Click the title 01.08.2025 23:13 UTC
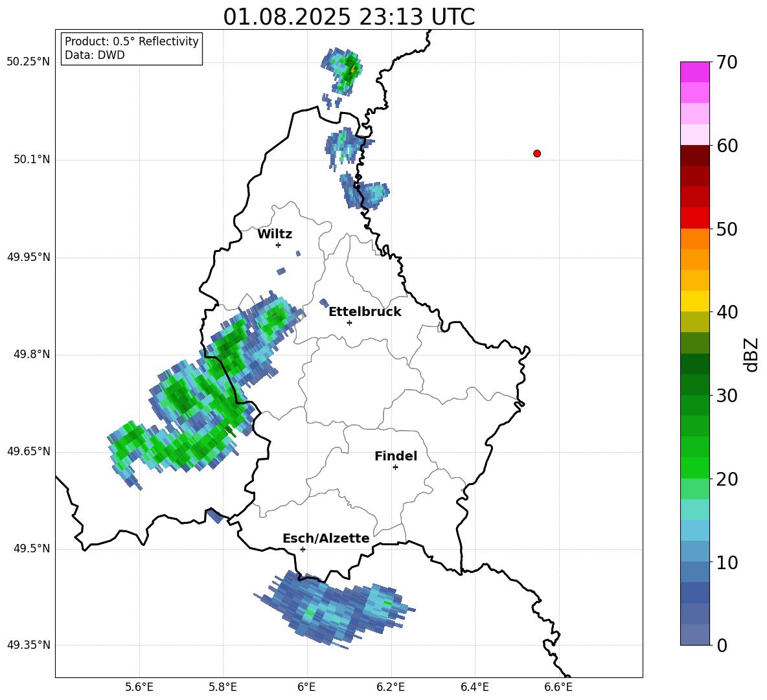This screenshot has height=700, width=767. click(349, 17)
